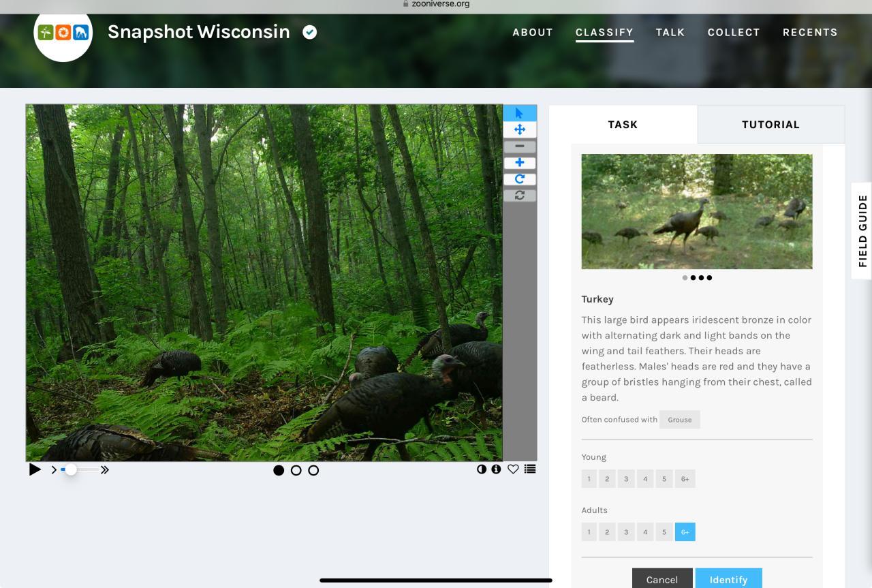872x588 pixels.
Task: Click the faster playback double chevron
Action: (x=105, y=469)
